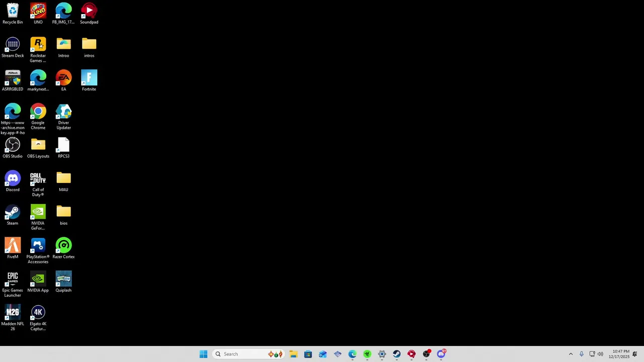
Task: Open the Windows Start menu
Action: pos(203,354)
